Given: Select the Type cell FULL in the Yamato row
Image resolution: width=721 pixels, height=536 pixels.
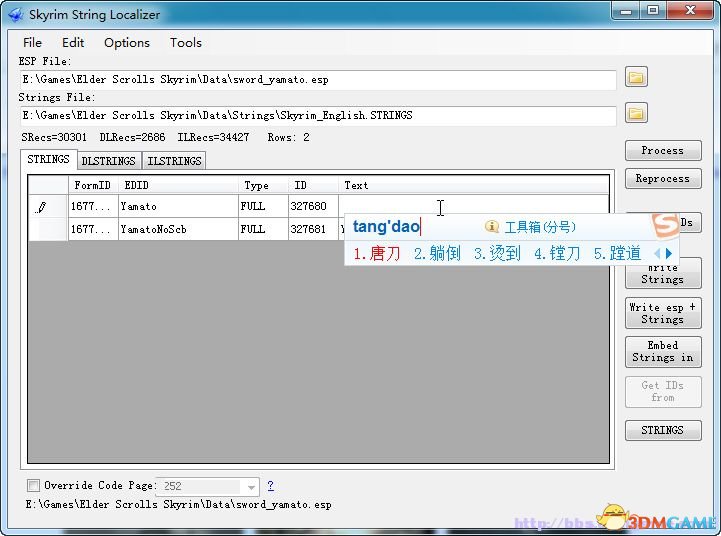Looking at the screenshot, I should (x=263, y=206).
